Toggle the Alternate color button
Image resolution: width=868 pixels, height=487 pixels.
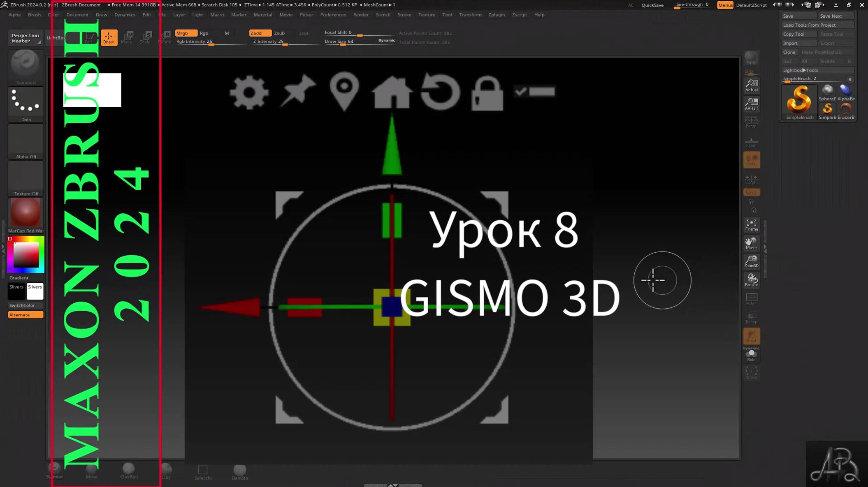26,315
